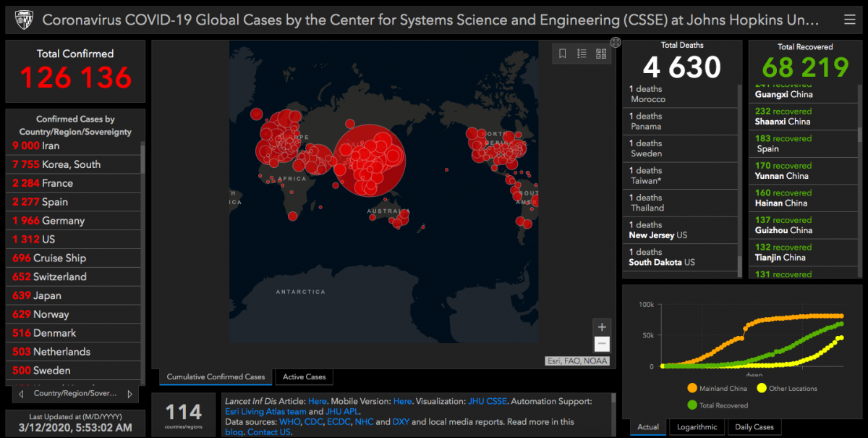
Task: Zoom out on the map
Action: [602, 345]
